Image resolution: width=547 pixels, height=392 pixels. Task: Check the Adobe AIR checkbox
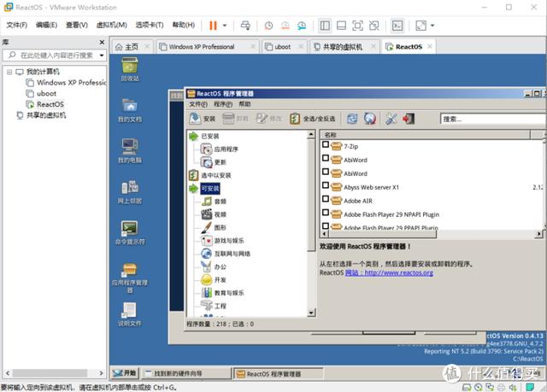point(326,199)
